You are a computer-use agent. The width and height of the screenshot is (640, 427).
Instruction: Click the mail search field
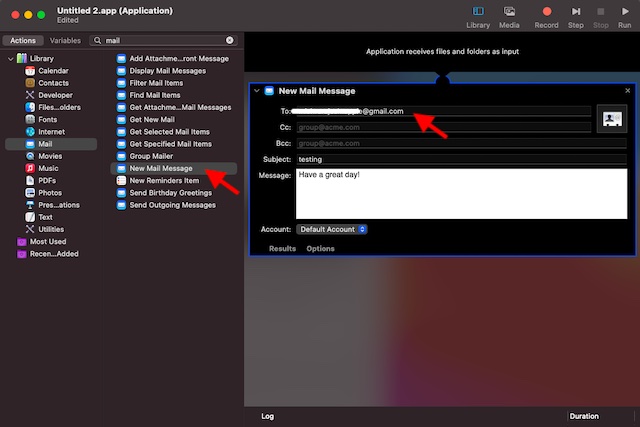(163, 40)
